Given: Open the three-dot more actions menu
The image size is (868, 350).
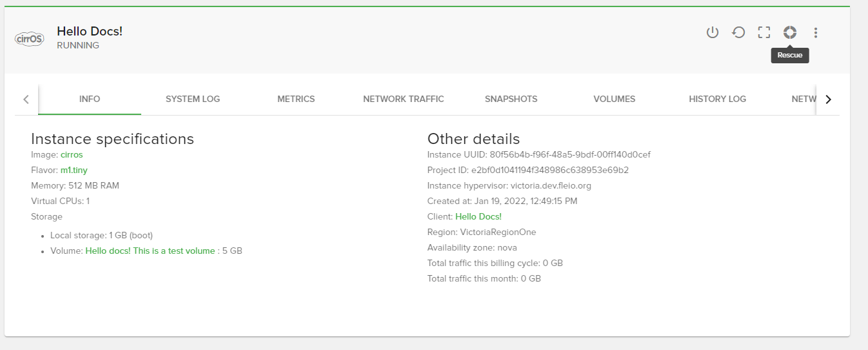Looking at the screenshot, I should point(816,32).
